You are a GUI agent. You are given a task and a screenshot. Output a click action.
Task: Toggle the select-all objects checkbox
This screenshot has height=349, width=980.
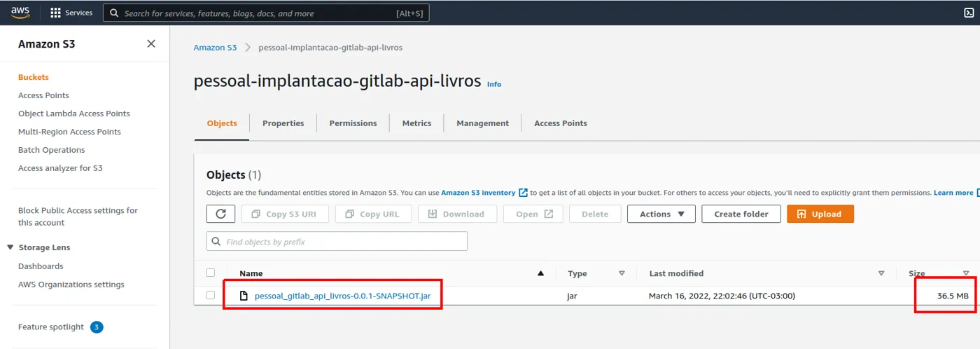click(x=211, y=273)
